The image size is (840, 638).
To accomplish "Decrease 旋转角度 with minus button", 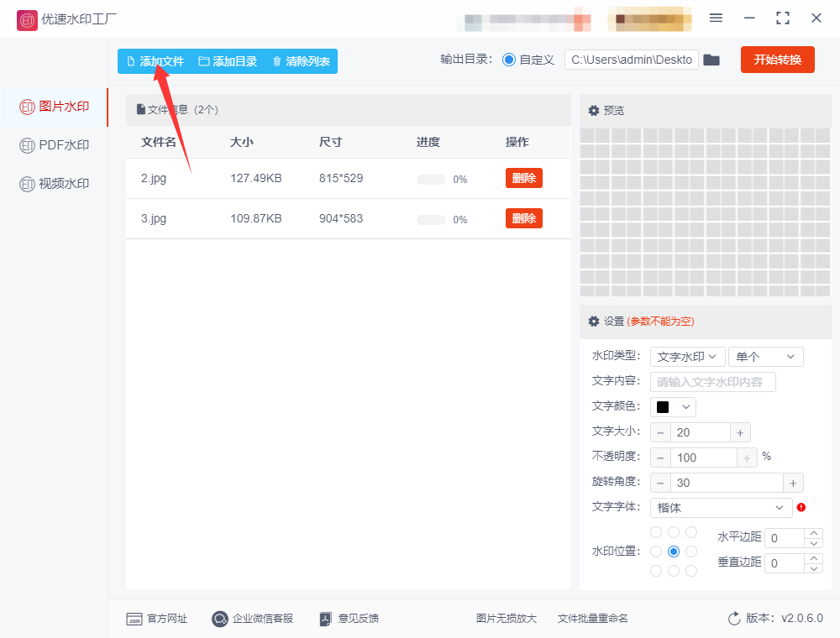I will [660, 483].
